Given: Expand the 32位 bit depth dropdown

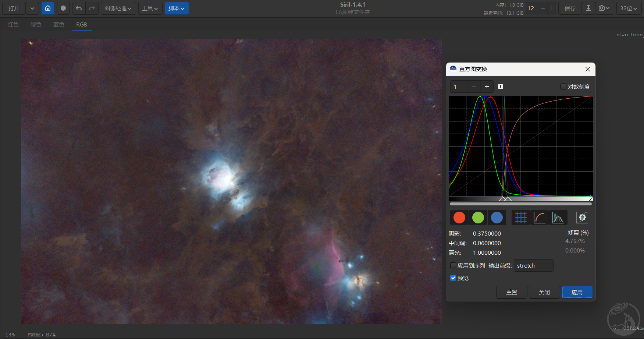Looking at the screenshot, I should click(628, 8).
